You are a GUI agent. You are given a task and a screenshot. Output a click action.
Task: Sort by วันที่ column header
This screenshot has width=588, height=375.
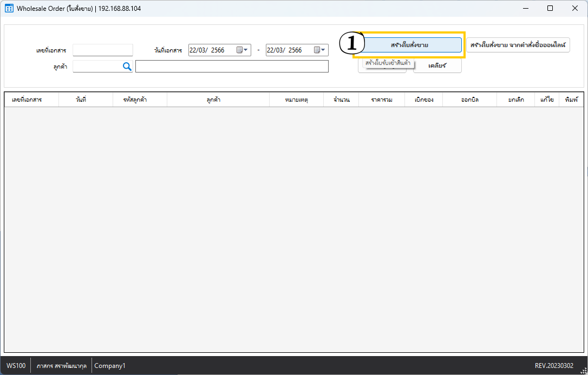pyautogui.click(x=81, y=100)
